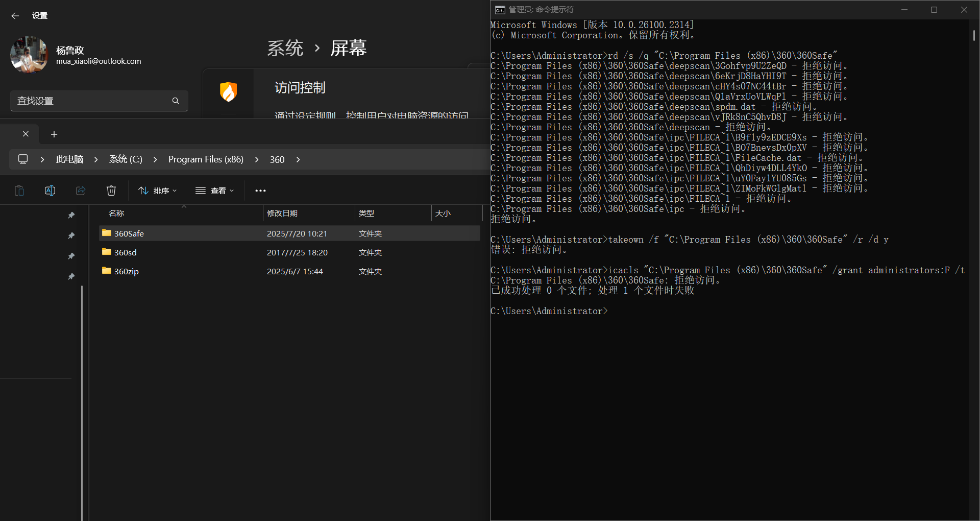Navigate to 系统 (C:) in breadcrumb
This screenshot has width=980, height=521.
click(x=126, y=159)
